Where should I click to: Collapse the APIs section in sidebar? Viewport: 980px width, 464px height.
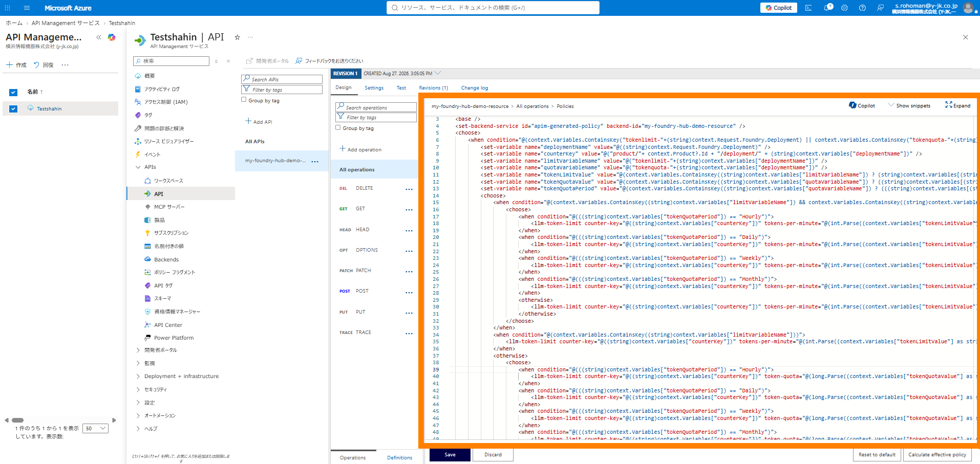pyautogui.click(x=138, y=167)
